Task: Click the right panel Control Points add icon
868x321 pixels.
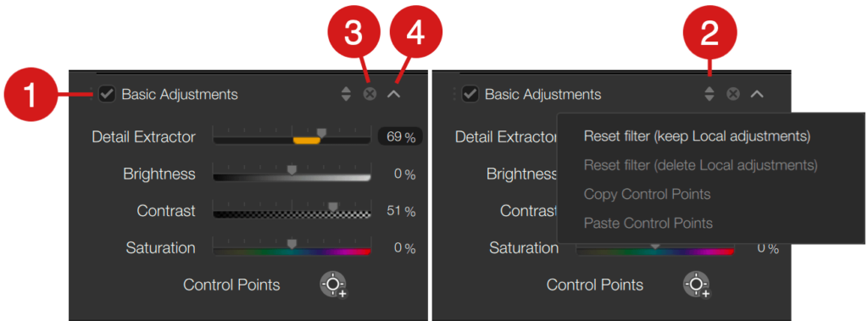Action: tap(698, 285)
